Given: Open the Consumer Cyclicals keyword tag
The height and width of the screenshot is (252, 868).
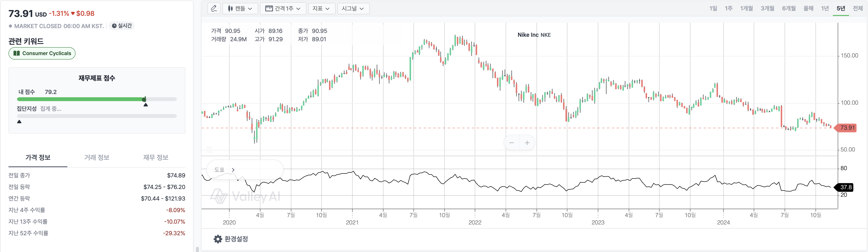Looking at the screenshot, I should (42, 53).
